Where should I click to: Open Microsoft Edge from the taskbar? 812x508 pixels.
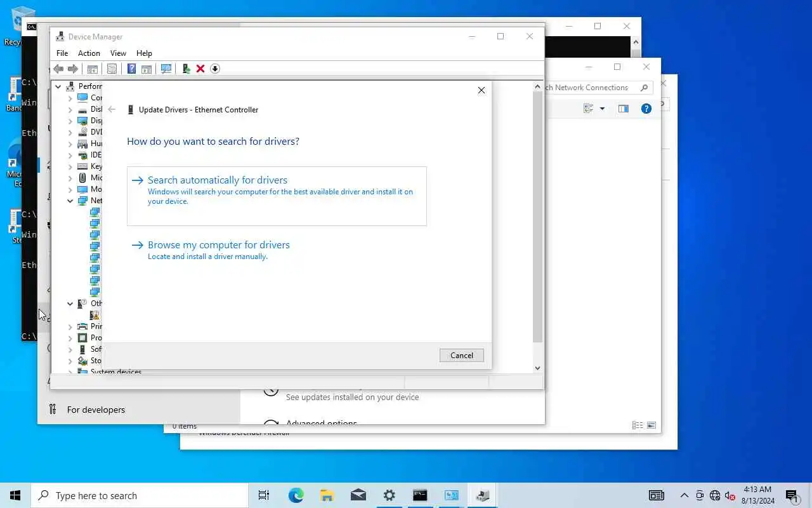tap(296, 495)
